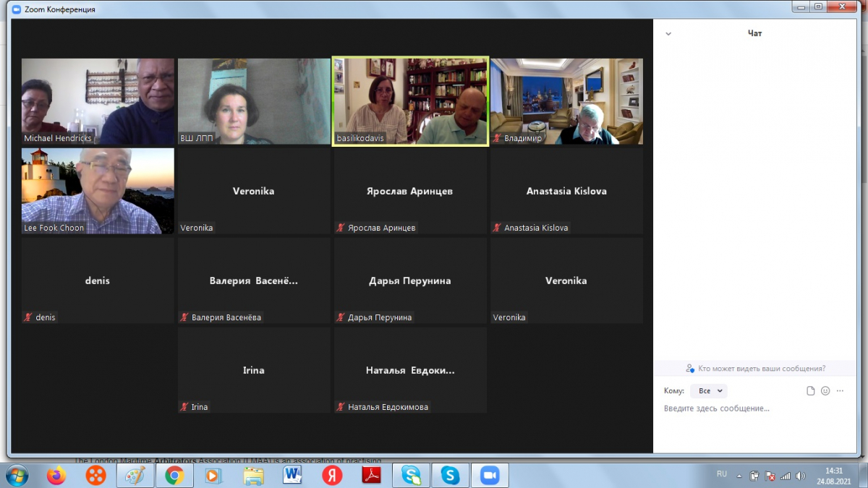Click the 'Валерия Васенё...' name in tile
868x488 pixels.
click(254, 281)
